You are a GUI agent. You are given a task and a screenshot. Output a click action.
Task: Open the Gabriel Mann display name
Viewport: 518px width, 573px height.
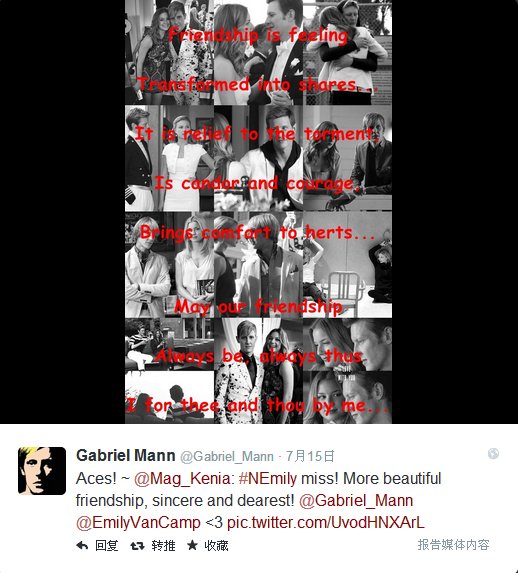click(x=126, y=456)
